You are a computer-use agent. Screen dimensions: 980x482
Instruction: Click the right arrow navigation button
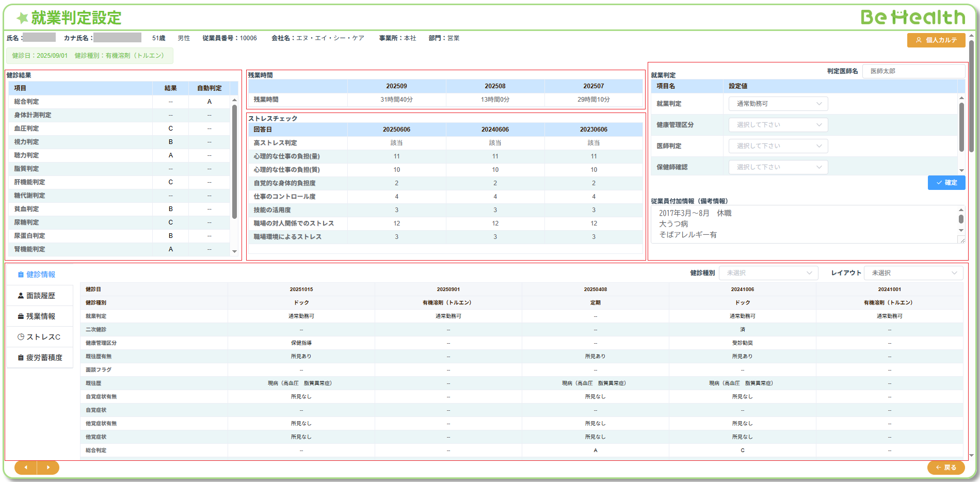click(x=48, y=468)
